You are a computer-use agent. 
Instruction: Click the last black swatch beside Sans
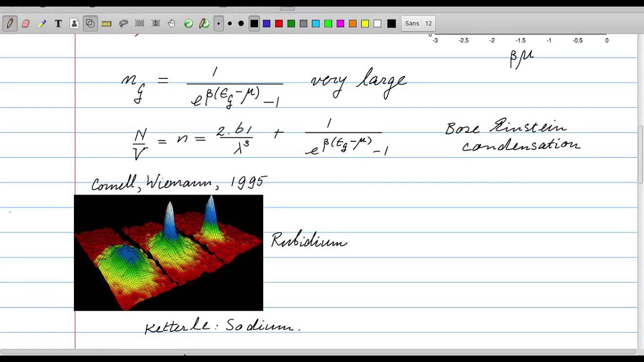391,24
